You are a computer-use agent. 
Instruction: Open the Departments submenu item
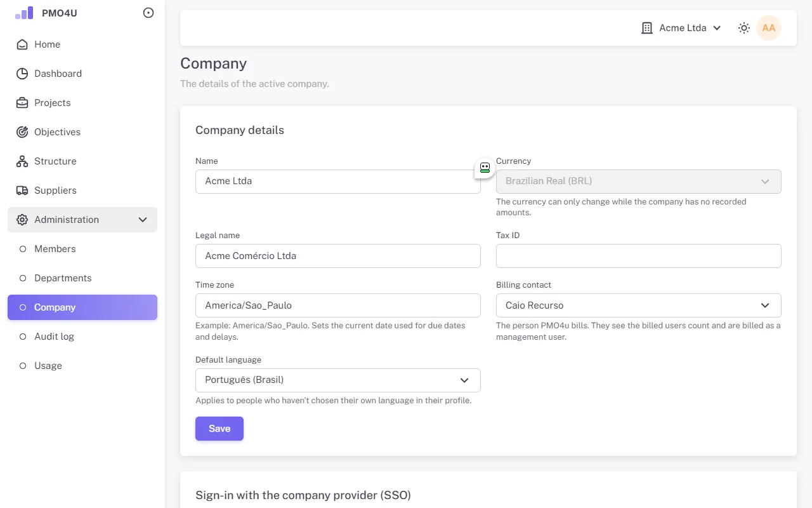82,278
